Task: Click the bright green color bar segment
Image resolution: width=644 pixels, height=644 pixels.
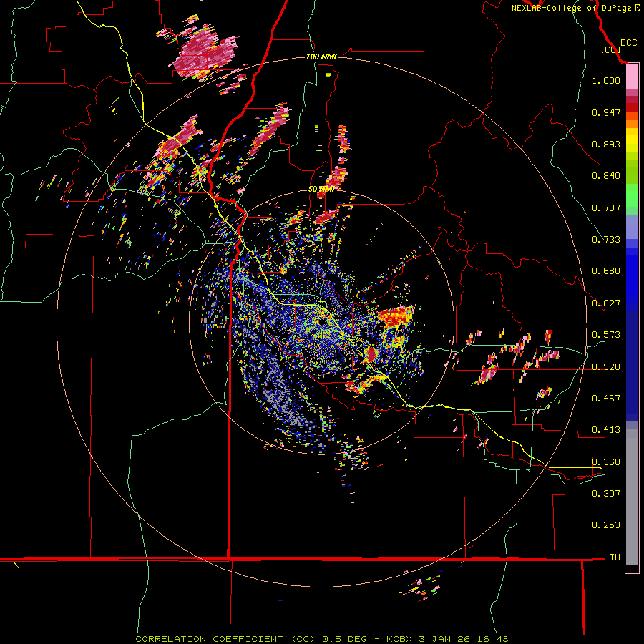Action: [x=632, y=195]
